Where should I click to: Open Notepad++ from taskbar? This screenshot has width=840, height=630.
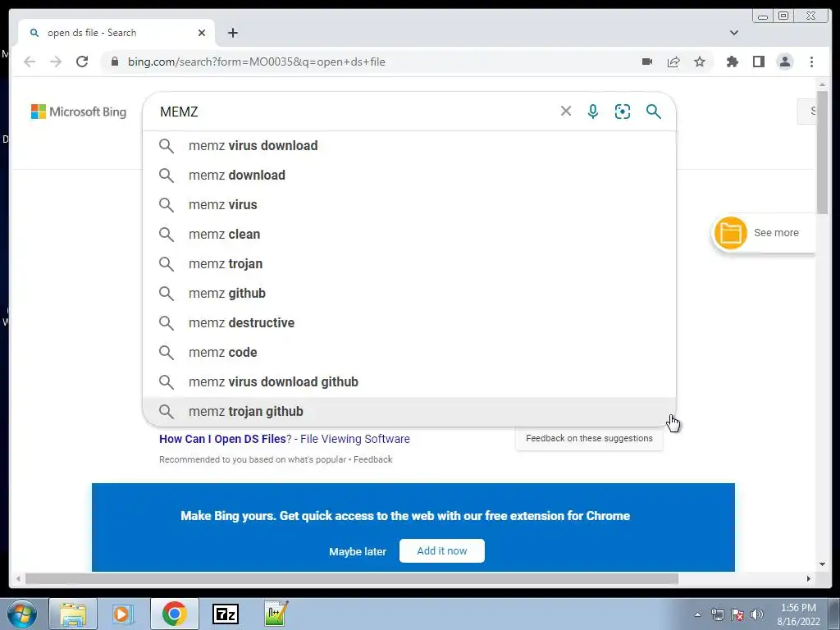click(x=276, y=614)
